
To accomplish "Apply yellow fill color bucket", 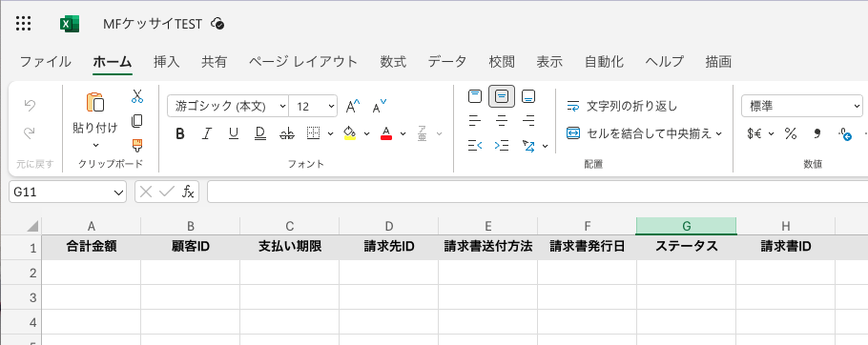I will pos(349,133).
